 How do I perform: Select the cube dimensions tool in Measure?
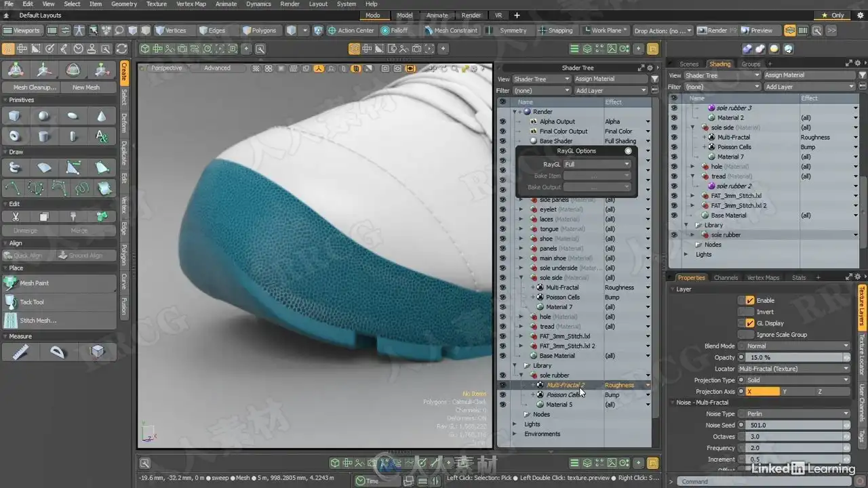97,351
